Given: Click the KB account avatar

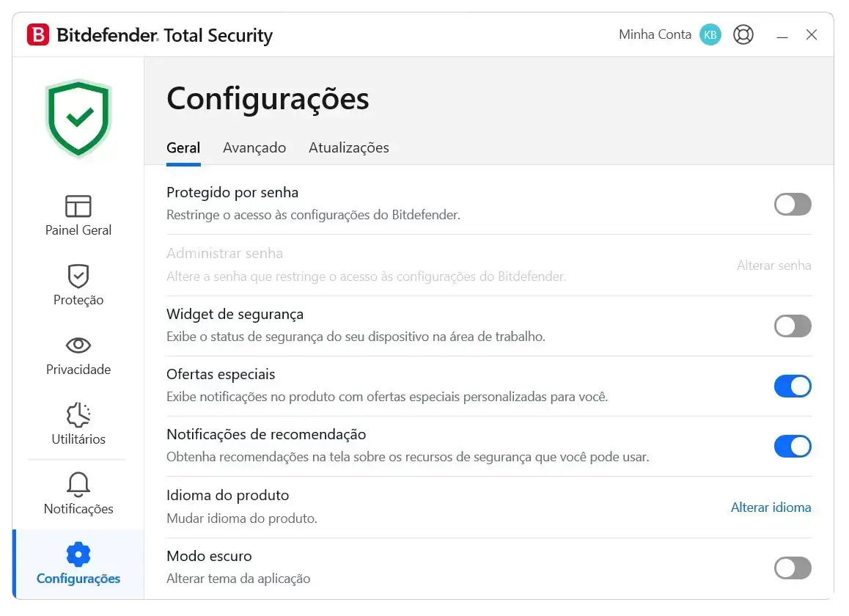Looking at the screenshot, I should (x=710, y=34).
